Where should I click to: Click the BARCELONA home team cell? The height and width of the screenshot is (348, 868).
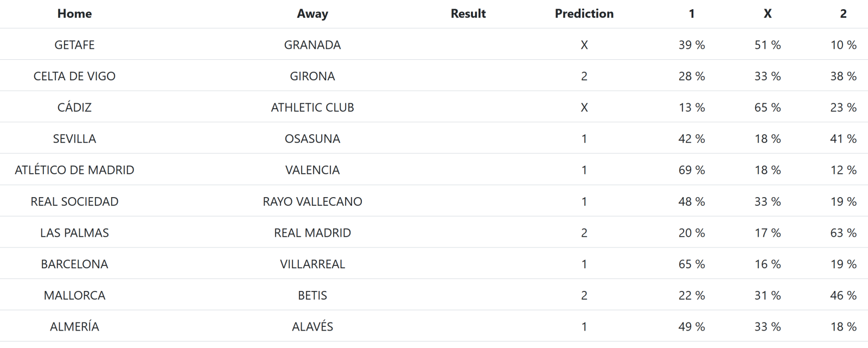click(74, 264)
